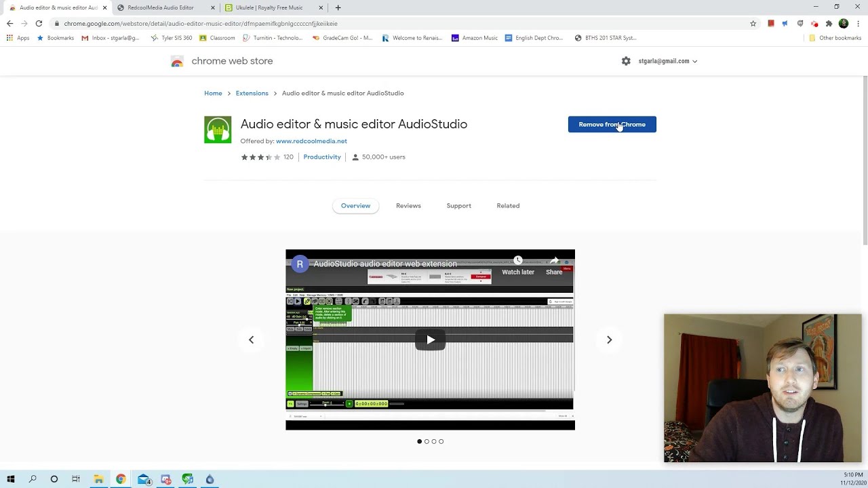Open the Tyler SIS 360 bookmark
This screenshot has height=488, width=868.
[172, 38]
